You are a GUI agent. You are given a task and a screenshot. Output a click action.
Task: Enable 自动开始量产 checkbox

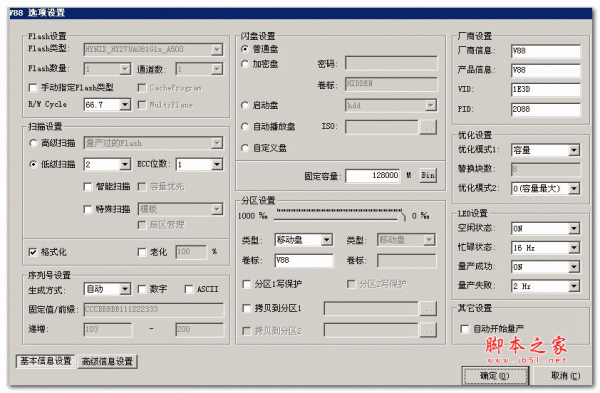pyautogui.click(x=465, y=328)
